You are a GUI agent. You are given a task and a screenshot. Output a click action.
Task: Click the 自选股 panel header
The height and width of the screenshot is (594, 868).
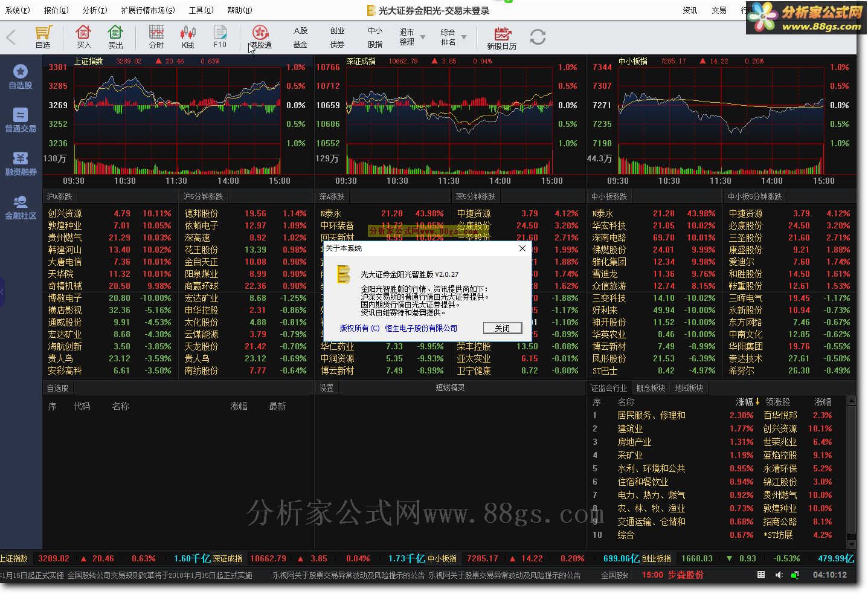[x=58, y=388]
